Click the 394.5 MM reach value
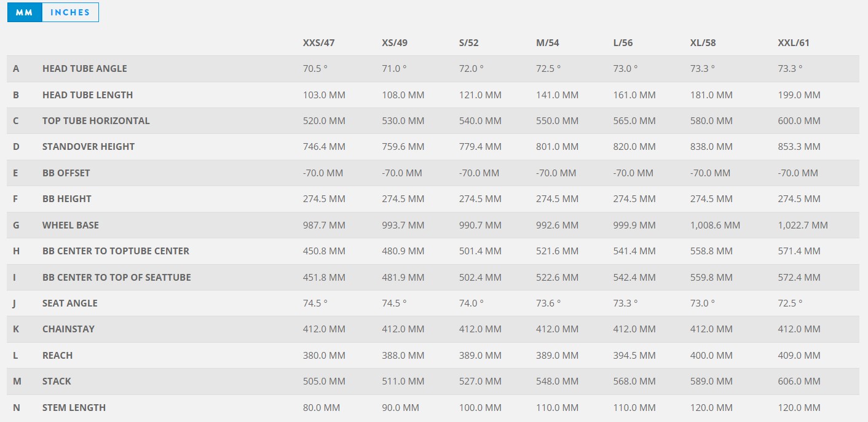 (x=634, y=356)
